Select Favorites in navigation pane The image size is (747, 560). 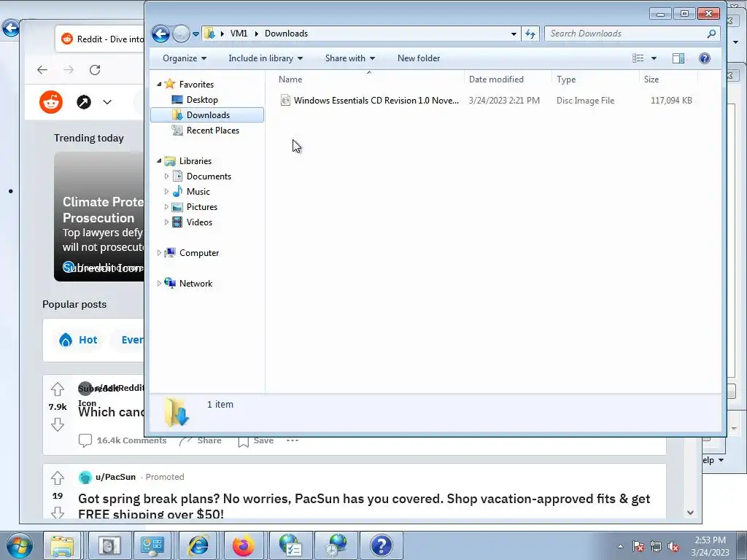(196, 85)
